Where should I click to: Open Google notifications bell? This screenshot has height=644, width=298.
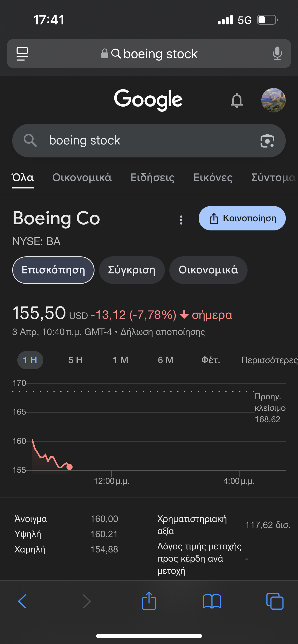tap(237, 100)
